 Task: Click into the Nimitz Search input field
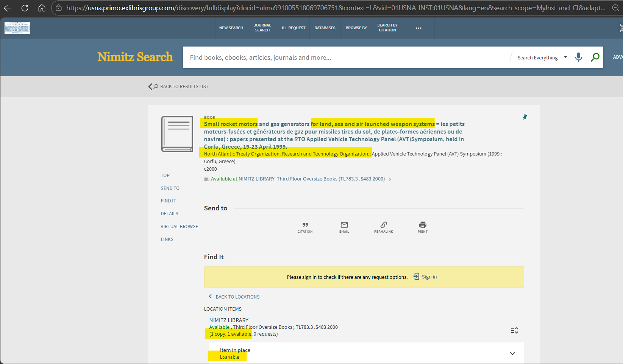click(345, 58)
